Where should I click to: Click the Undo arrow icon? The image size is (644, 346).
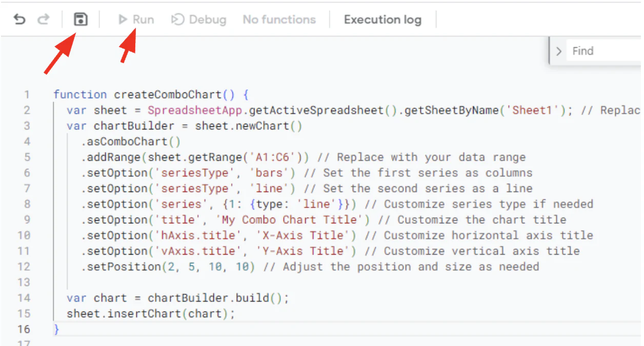coord(19,20)
